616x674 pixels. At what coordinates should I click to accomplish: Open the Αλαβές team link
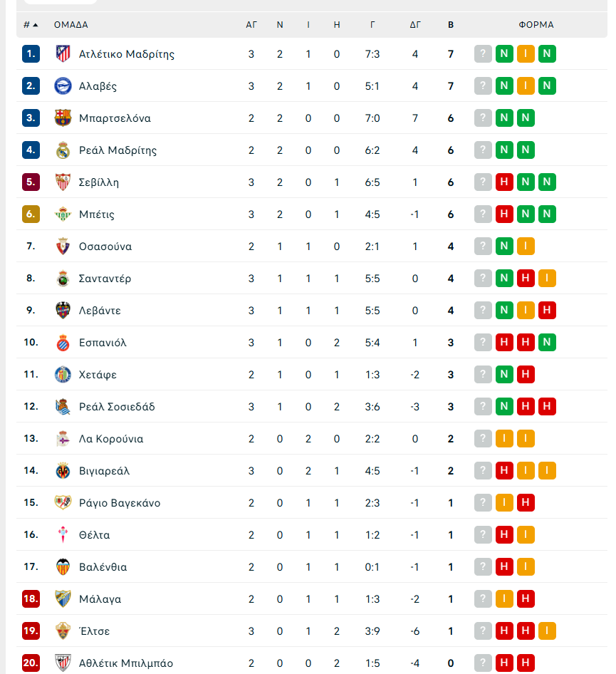(x=98, y=86)
